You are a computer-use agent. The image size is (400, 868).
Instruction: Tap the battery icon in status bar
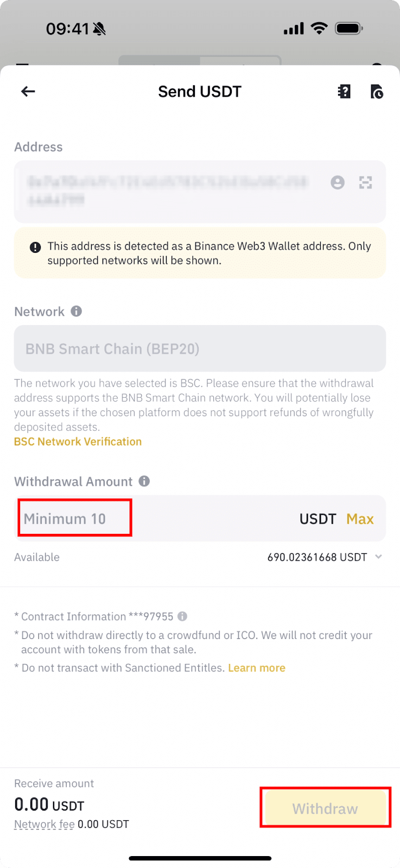click(x=348, y=28)
